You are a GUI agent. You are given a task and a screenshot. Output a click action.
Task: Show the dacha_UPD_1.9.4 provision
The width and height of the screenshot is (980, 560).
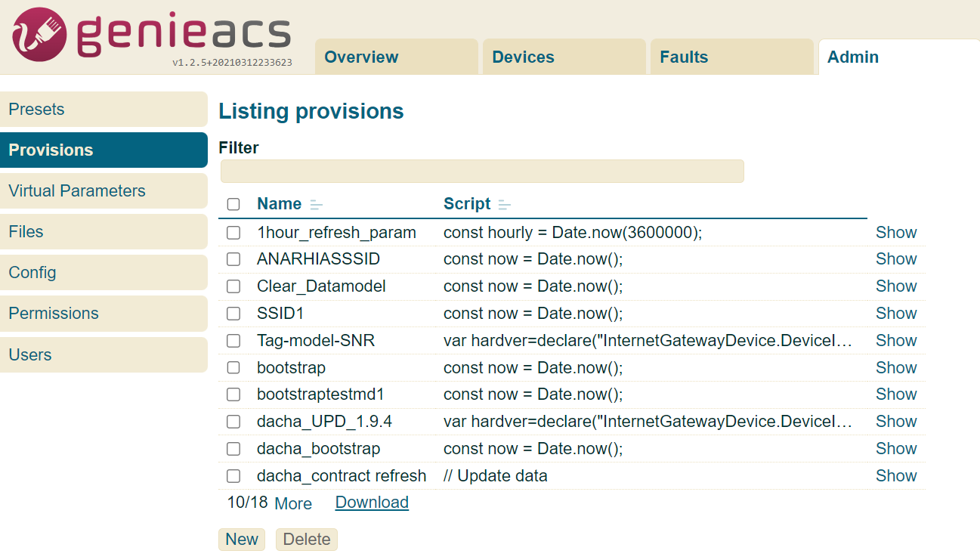(x=896, y=422)
